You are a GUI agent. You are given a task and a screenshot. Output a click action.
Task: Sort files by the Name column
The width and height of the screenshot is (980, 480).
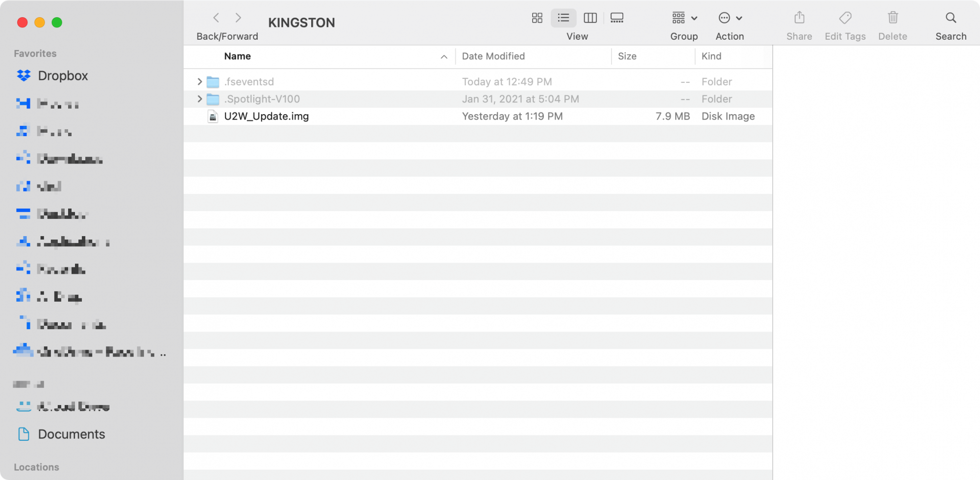click(x=237, y=56)
